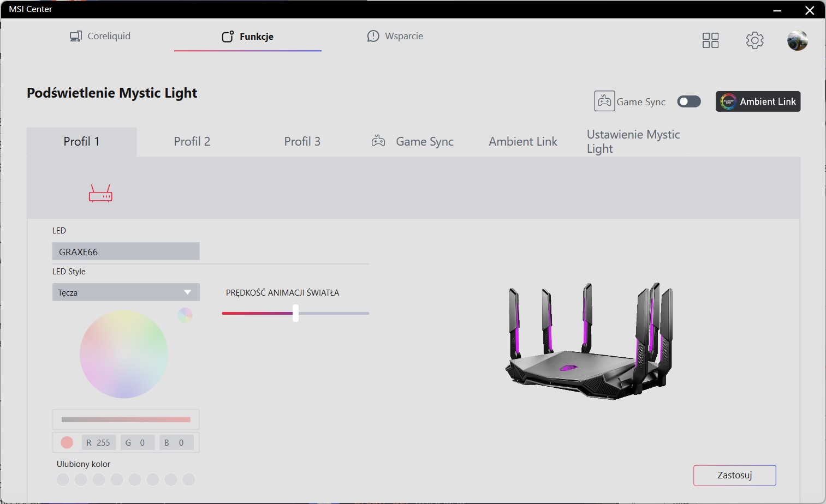Toggle the Game Sync switch
826x504 pixels.
coord(688,101)
